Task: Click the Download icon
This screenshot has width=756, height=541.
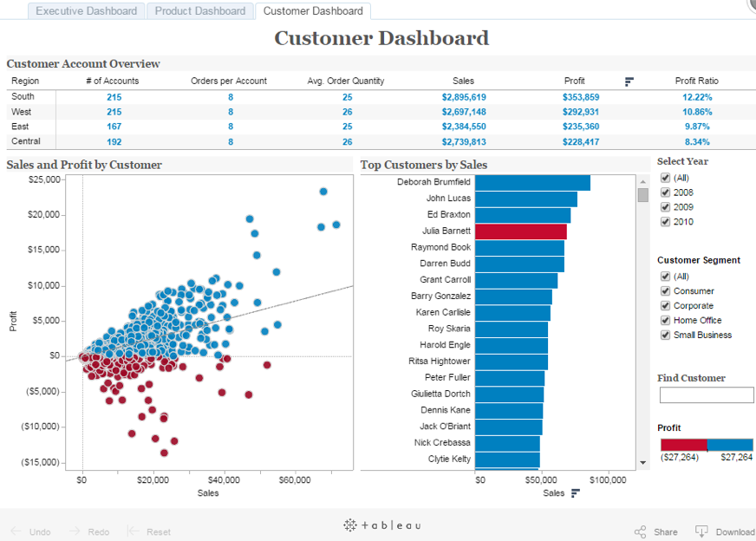Action: (701, 531)
